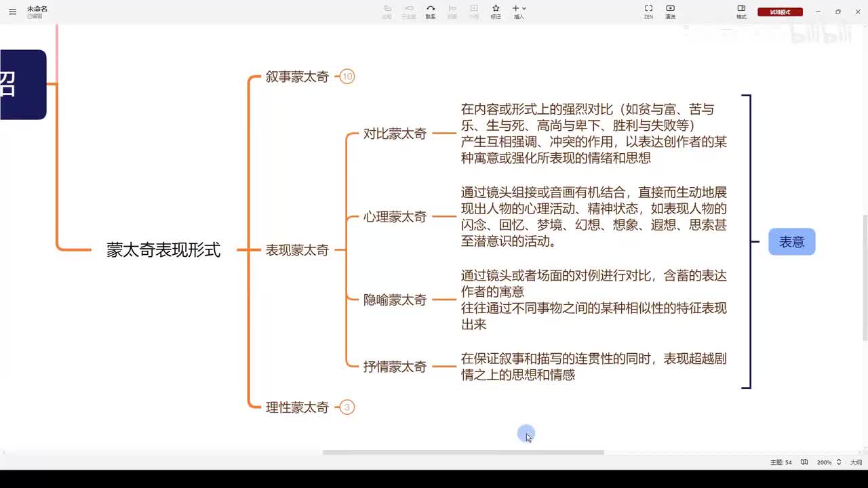Select the 抒情蒙太奇 subtopic

[395, 367]
